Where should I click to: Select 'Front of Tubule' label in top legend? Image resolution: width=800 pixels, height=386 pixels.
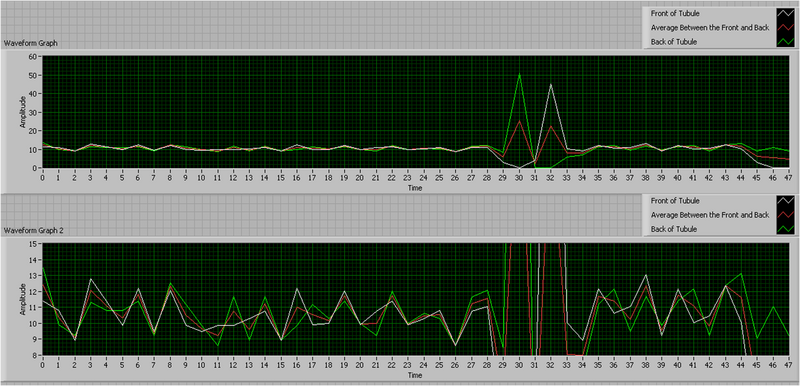pyautogui.click(x=675, y=13)
